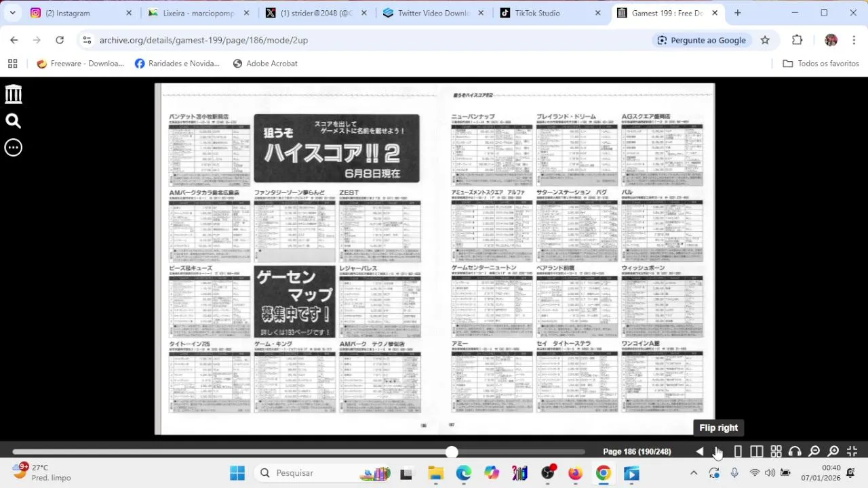Open clock showing 00:40 07/01/2026
The width and height of the screenshot is (868, 488).
tap(821, 473)
